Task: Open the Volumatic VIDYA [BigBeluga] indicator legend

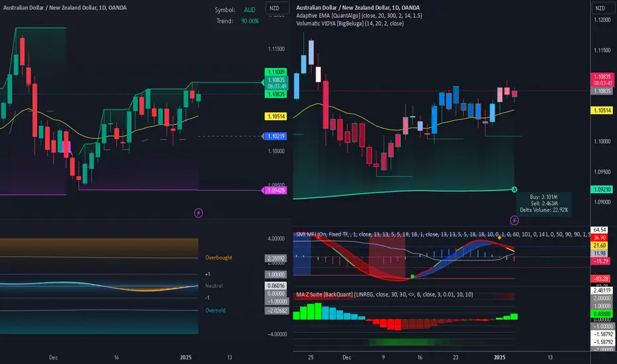Action: [350, 23]
